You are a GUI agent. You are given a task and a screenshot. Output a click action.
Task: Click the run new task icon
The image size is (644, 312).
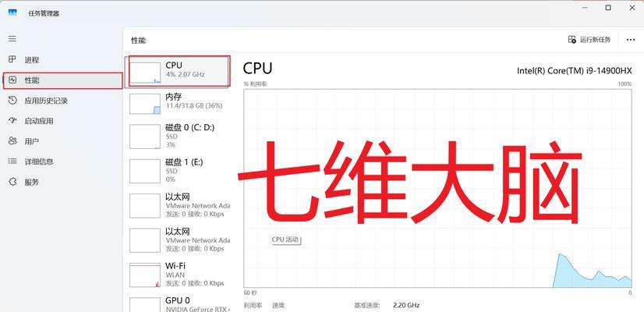(571, 40)
